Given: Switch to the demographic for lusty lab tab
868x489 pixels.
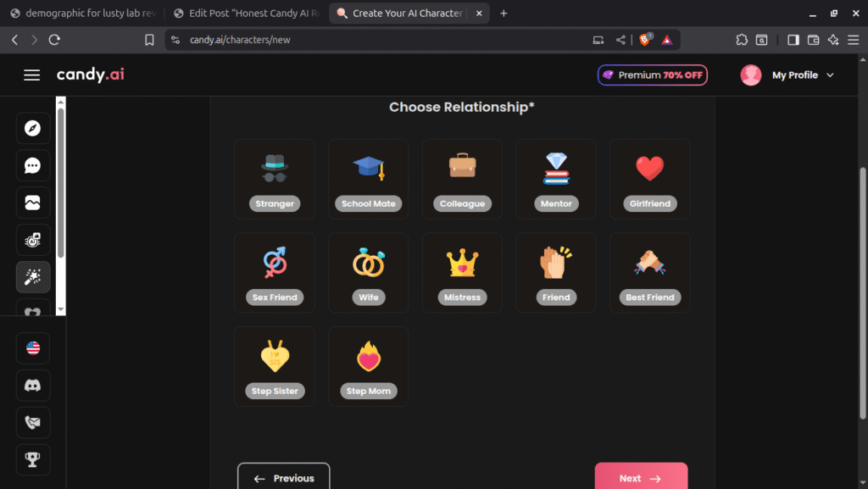Looking at the screenshot, I should coord(84,14).
